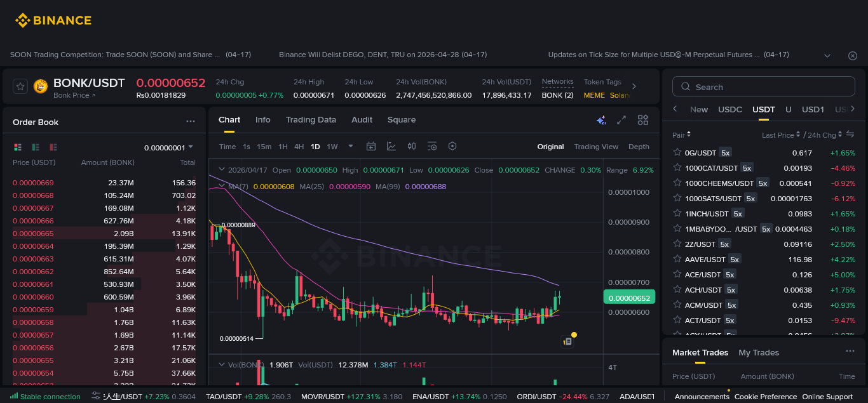Image resolution: width=868 pixels, height=403 pixels.
Task: Select the 1D chart interval
Action: pyautogui.click(x=315, y=147)
